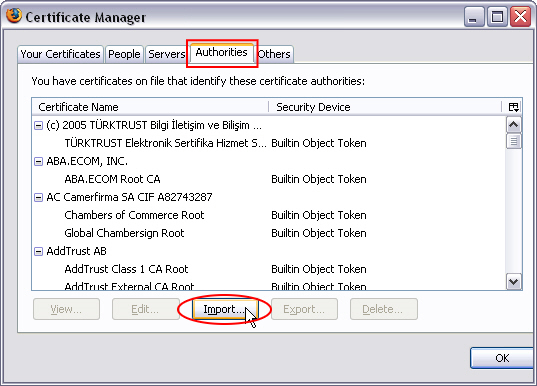Click the Import... button

(224, 309)
